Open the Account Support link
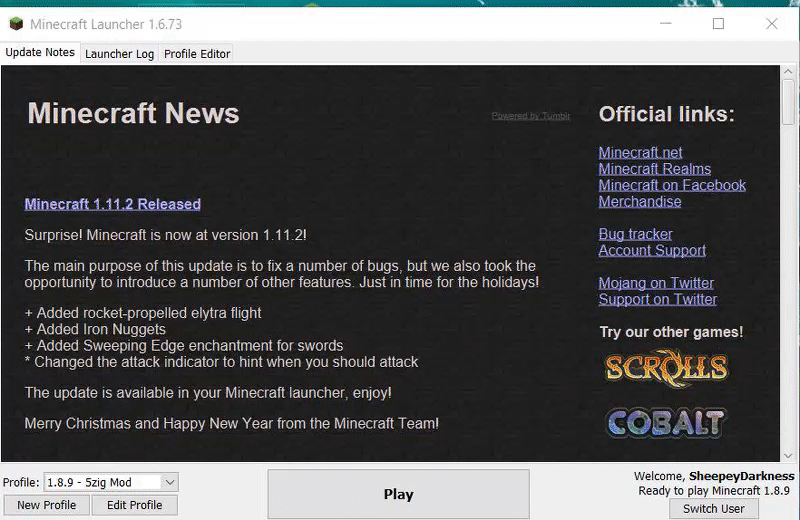Image resolution: width=800 pixels, height=520 pixels. 652,251
